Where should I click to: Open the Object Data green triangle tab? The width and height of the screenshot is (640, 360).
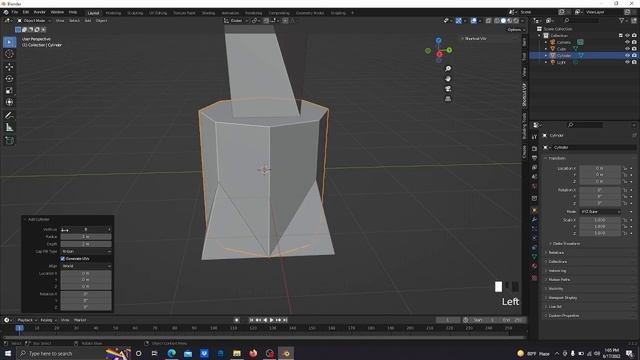click(534, 257)
